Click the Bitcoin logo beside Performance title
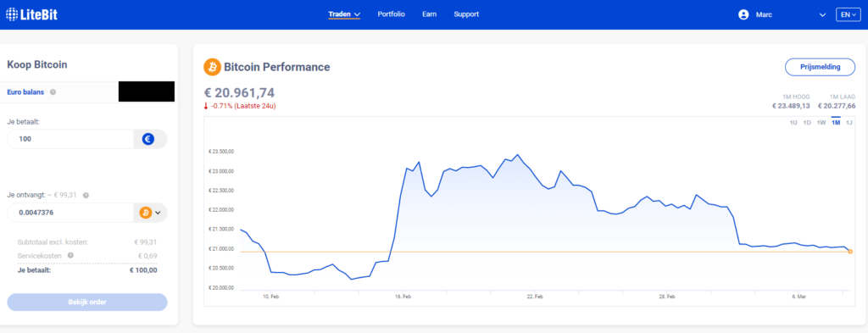 pyautogui.click(x=212, y=68)
